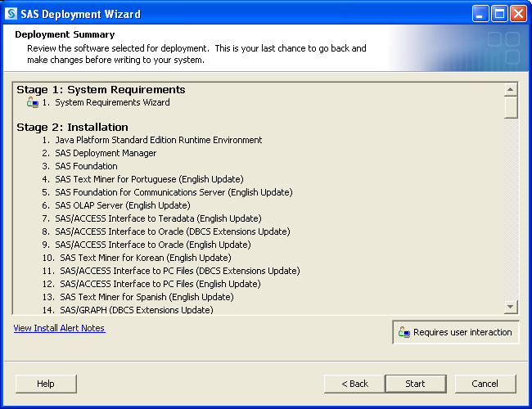Viewport: 532px width, 409px height.
Task: Click the scrollbar track below the thumb
Action: coord(511,209)
